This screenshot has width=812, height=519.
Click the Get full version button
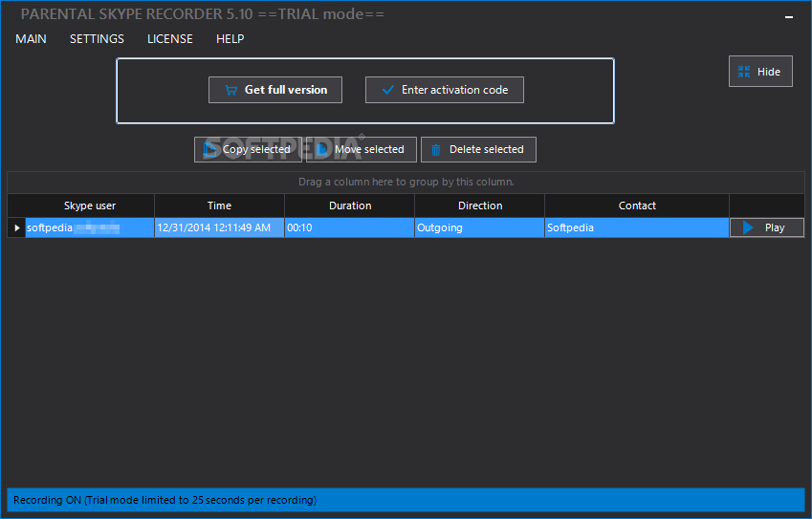pos(275,90)
